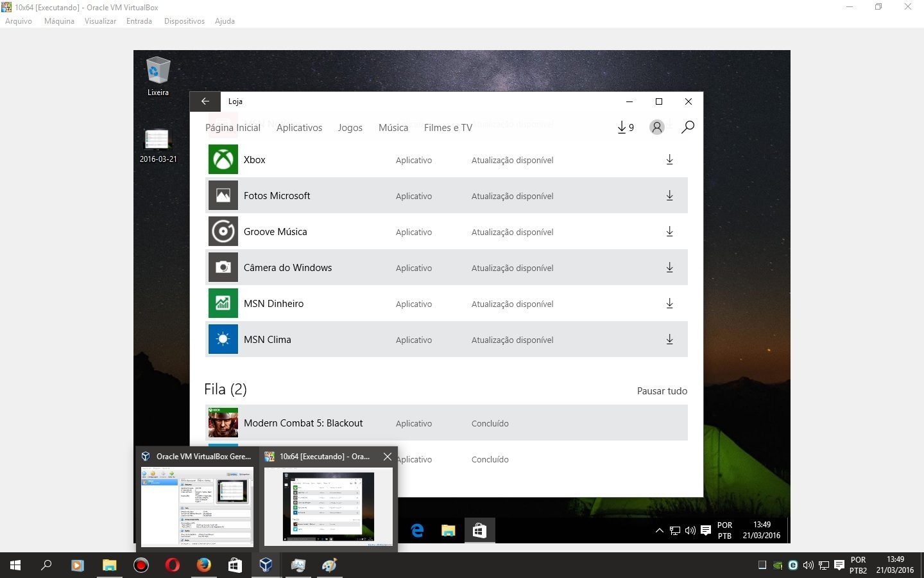The image size is (924, 578).
Task: Open guest action center notification icon
Action: 706,530
